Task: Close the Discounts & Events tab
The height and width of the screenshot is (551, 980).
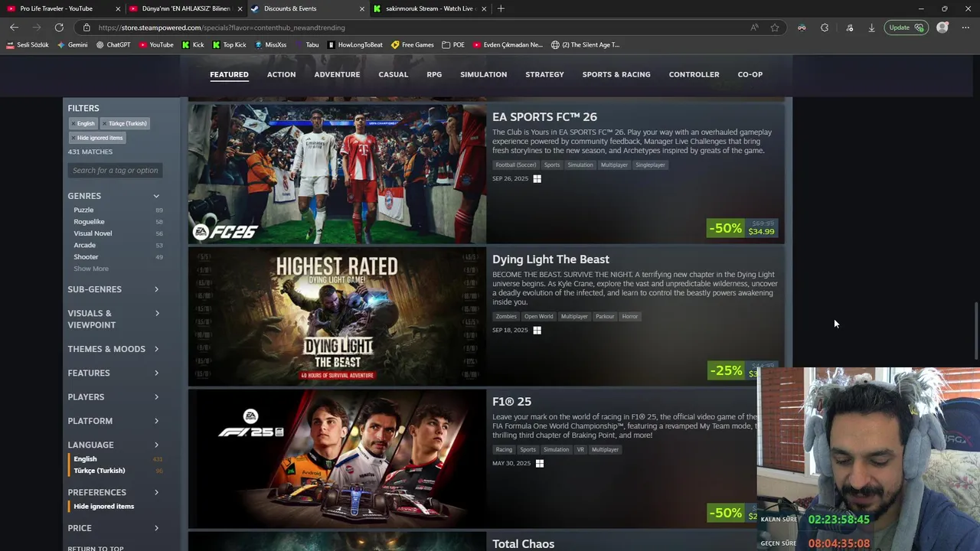Action: pos(362,8)
